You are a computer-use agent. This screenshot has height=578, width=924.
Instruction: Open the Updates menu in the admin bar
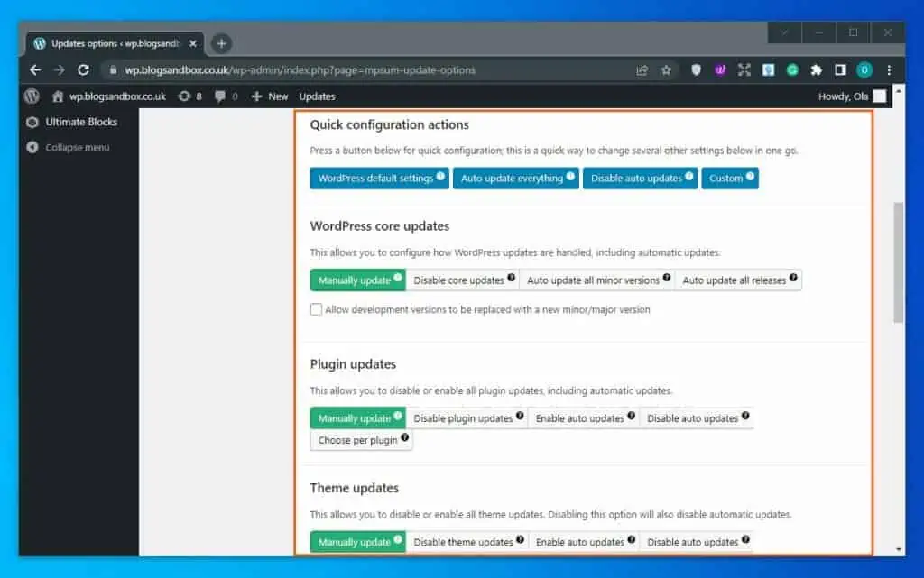click(x=317, y=96)
